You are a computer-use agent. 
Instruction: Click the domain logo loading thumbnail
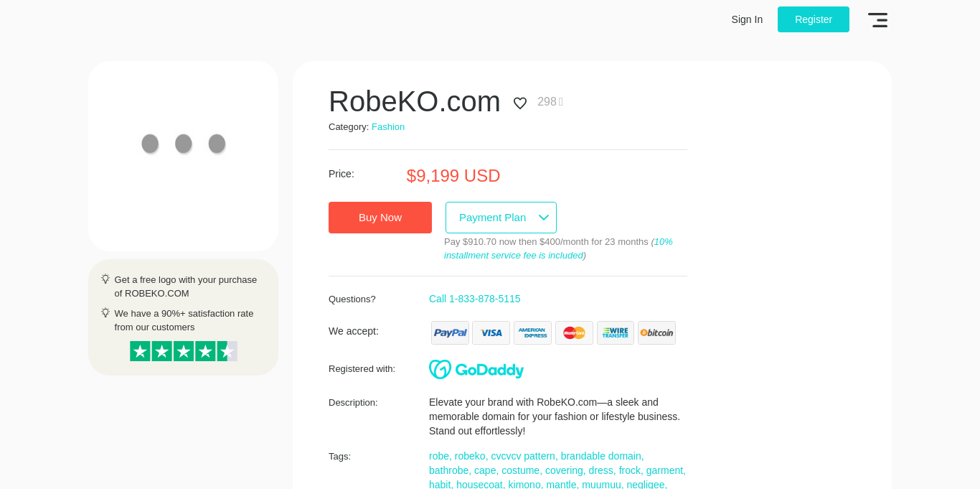pyautogui.click(x=183, y=156)
